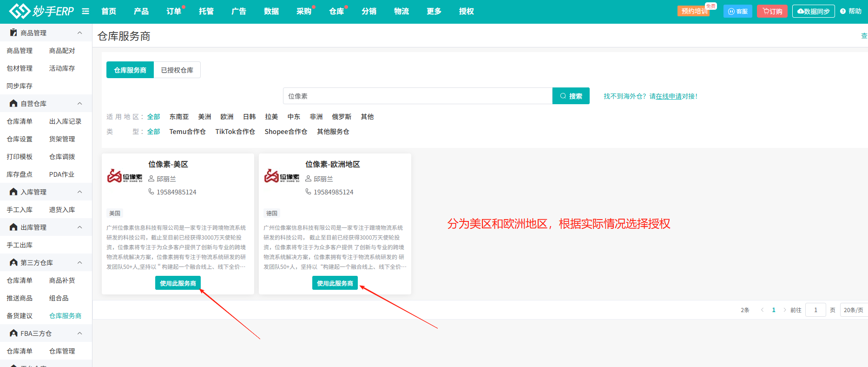Click the 自营仓库 house icon
Image resolution: width=868 pixels, height=367 pixels.
coord(13,103)
